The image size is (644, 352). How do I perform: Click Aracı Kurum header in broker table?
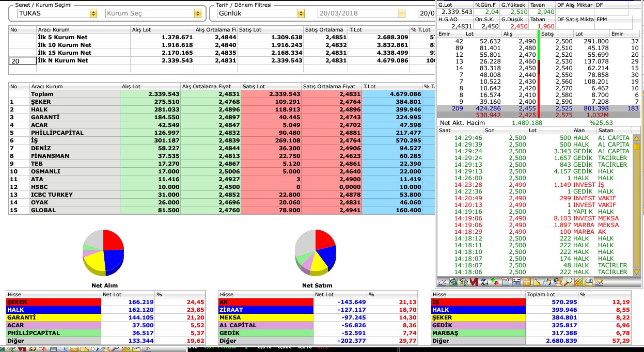(x=74, y=87)
